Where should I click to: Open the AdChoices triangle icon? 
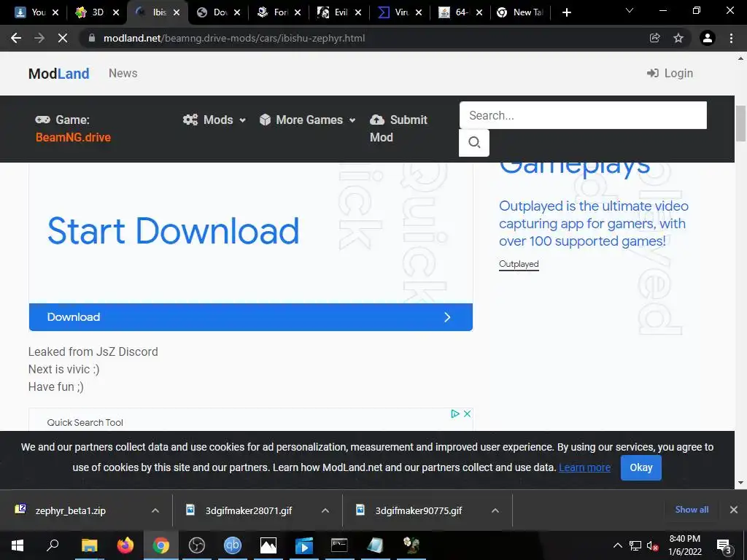[455, 414]
